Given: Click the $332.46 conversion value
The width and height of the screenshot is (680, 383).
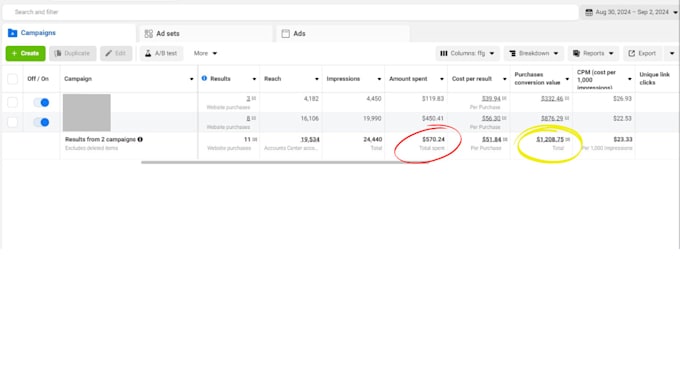Looking at the screenshot, I should (552, 99).
